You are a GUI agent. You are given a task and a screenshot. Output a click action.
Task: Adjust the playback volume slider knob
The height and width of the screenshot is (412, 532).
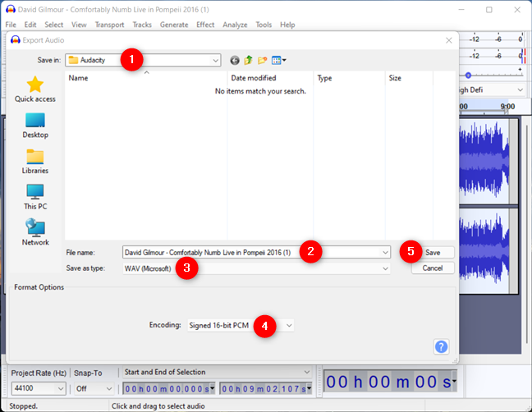click(468, 76)
